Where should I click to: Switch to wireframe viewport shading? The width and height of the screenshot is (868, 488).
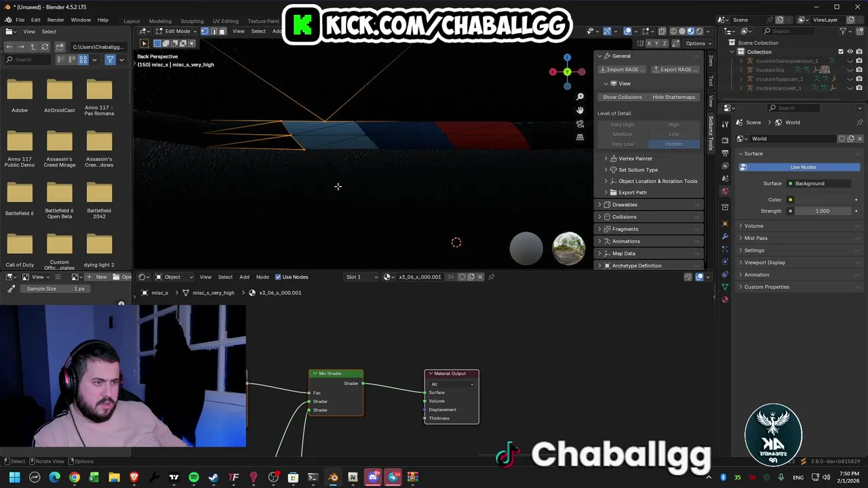[x=673, y=31]
